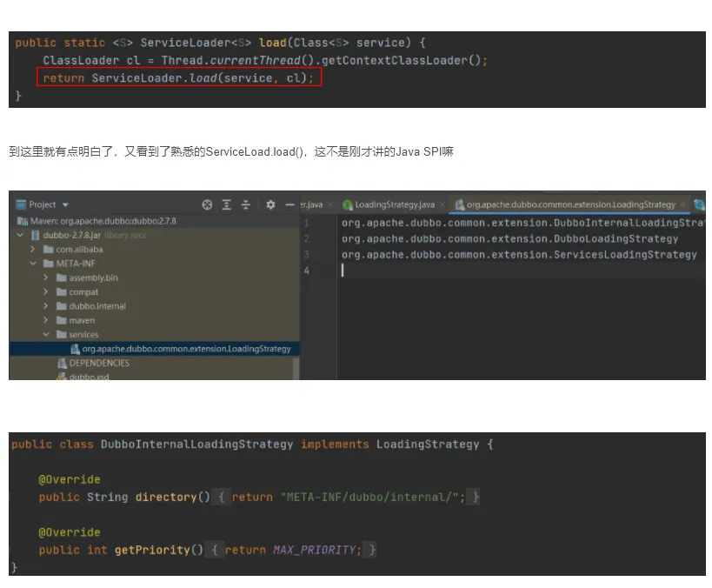Click the DubboLoadingStrategy line in editor
712x588 pixels.
pos(510,239)
